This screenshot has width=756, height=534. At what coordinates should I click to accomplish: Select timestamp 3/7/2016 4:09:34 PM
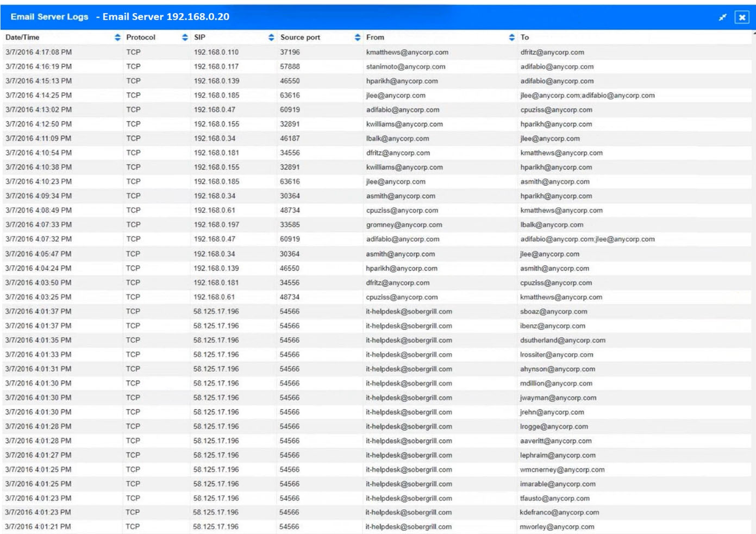39,196
